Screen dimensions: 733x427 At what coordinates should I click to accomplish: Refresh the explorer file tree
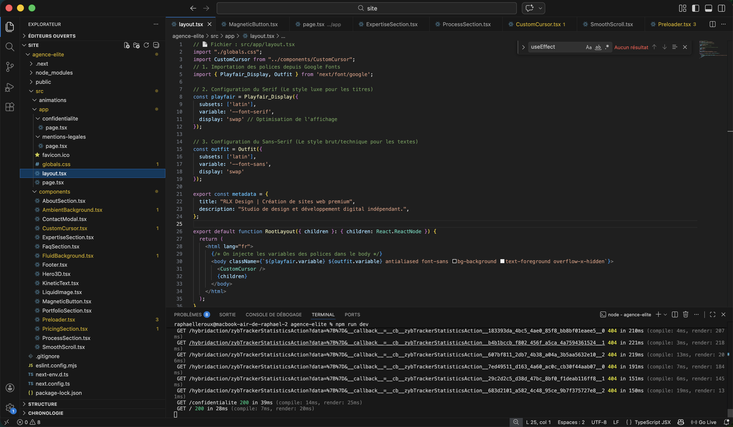coord(145,45)
